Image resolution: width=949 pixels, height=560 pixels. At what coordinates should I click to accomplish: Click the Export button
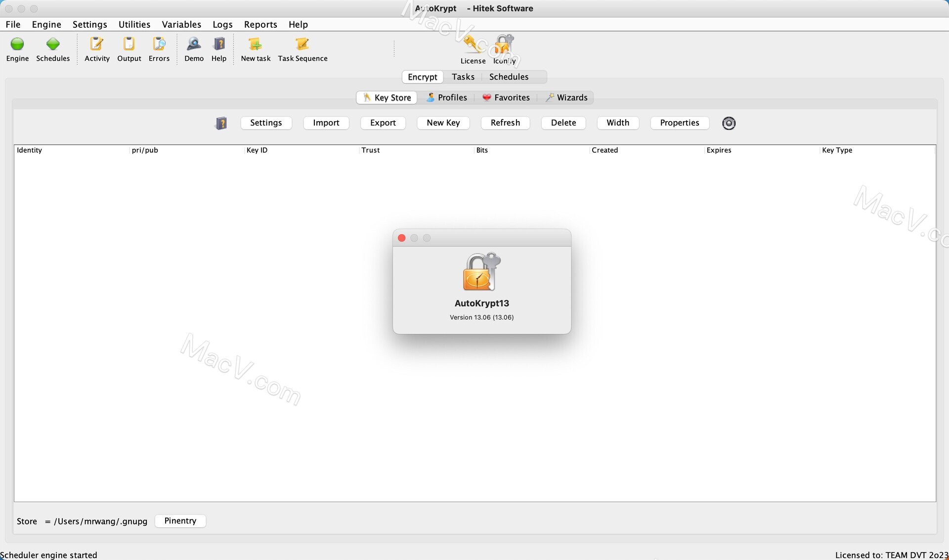point(383,123)
